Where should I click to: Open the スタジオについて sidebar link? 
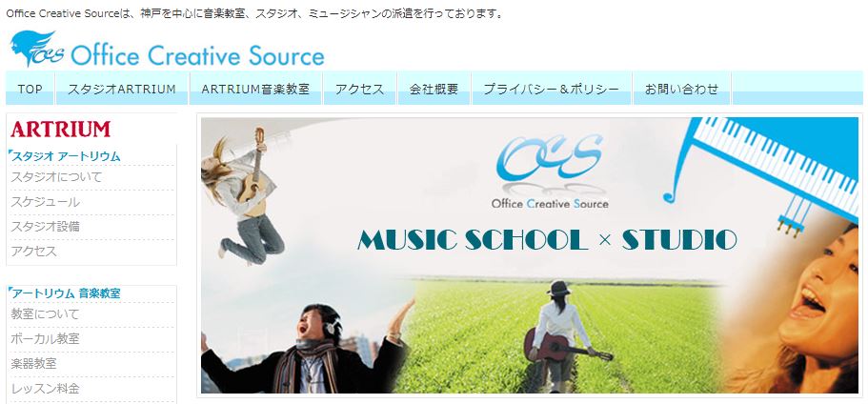56,177
